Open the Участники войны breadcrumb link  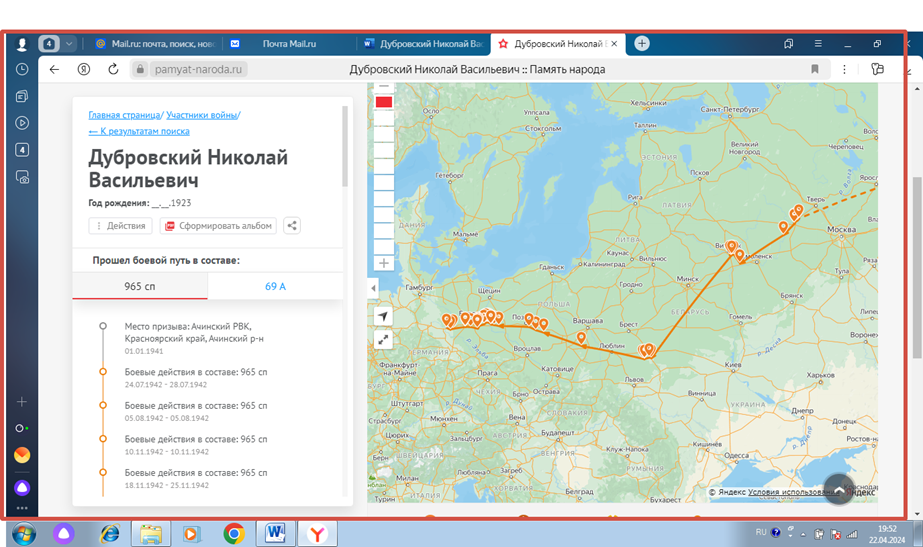click(x=202, y=115)
